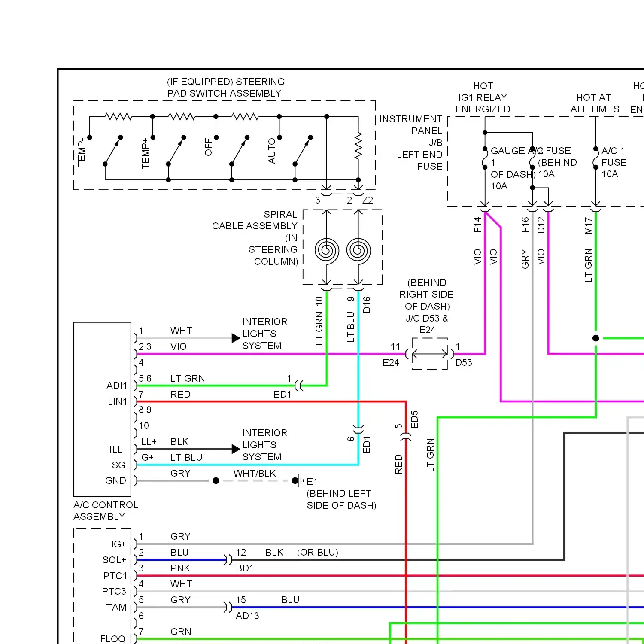Screen dimensions: 644x644
Task: Click terminal label "LIN1"
Action: pyautogui.click(x=117, y=401)
